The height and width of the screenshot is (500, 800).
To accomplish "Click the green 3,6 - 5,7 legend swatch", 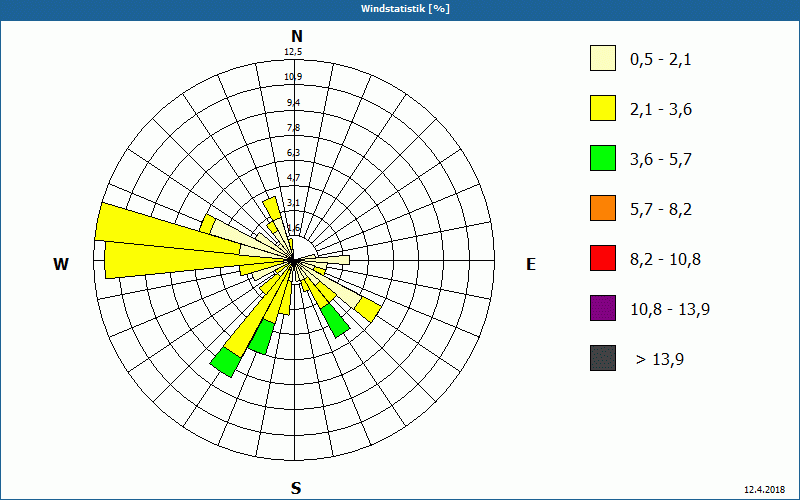I will [x=603, y=158].
